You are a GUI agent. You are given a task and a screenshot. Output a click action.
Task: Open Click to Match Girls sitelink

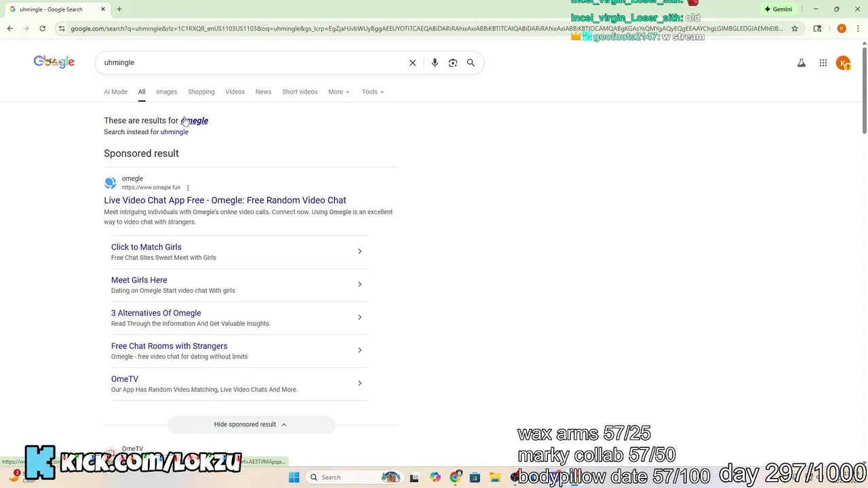tap(146, 247)
